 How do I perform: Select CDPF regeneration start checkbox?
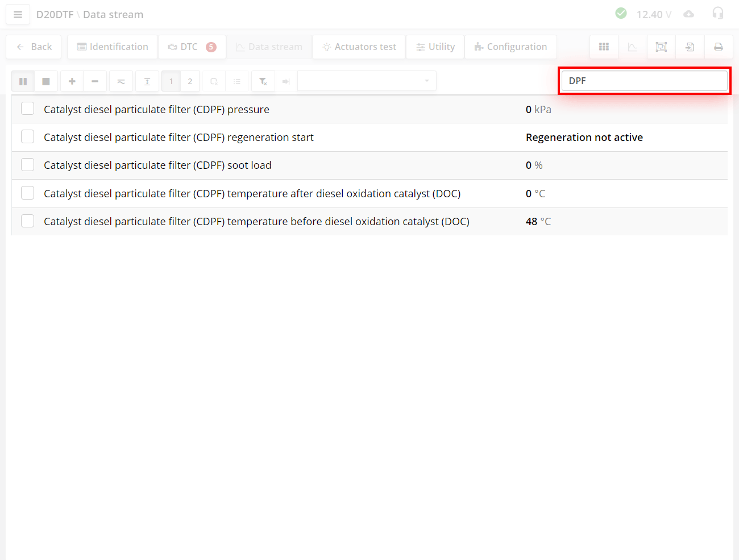[28, 136]
